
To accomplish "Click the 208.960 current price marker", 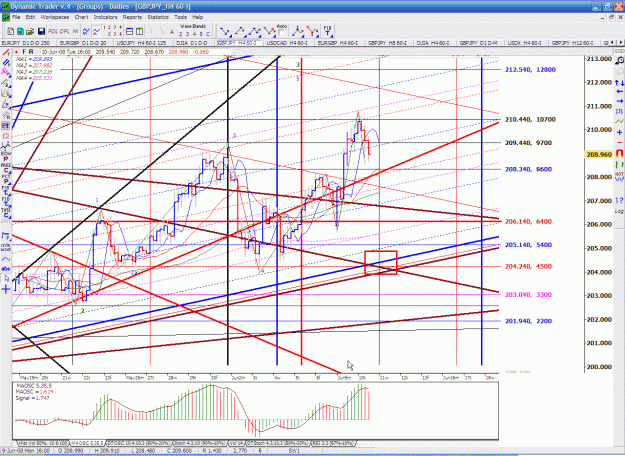I will 598,155.
